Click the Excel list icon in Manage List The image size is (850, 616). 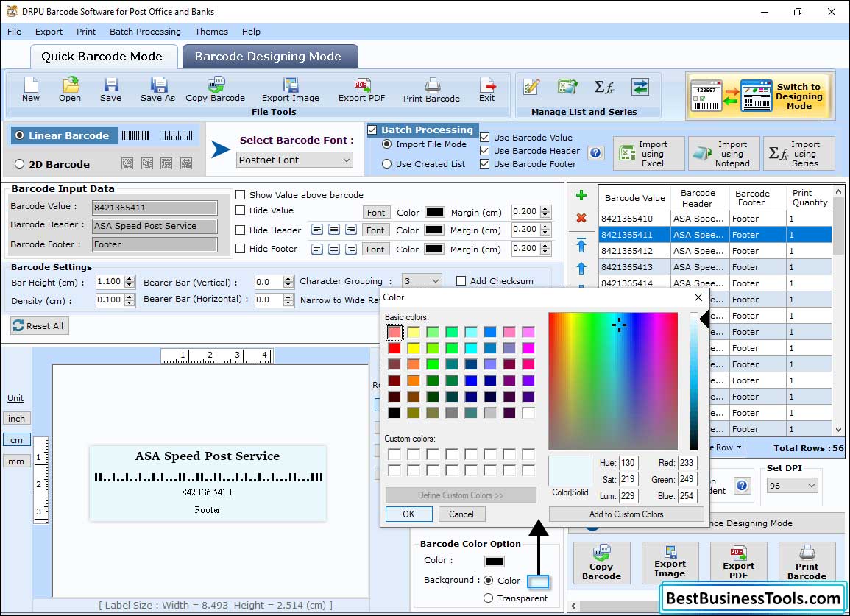567,87
